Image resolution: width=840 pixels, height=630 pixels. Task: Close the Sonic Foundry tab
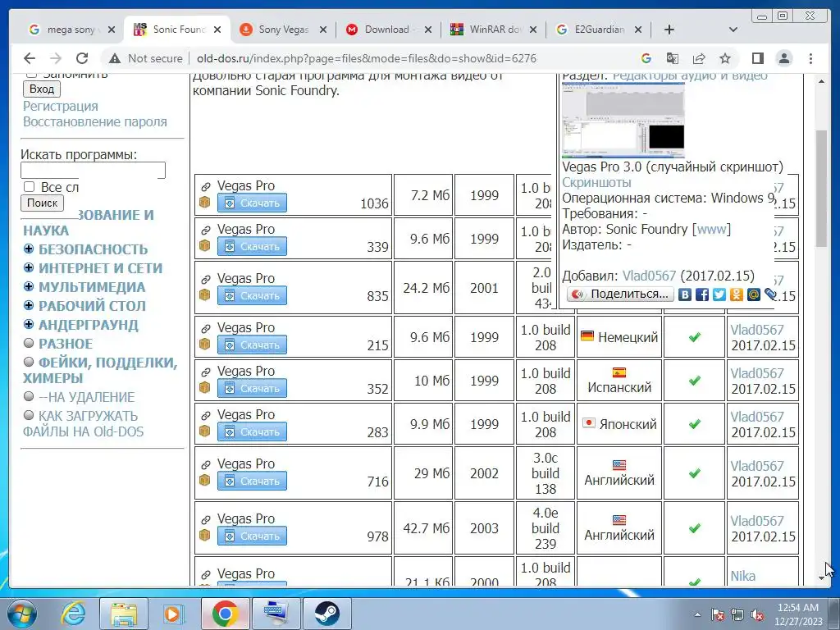(217, 30)
